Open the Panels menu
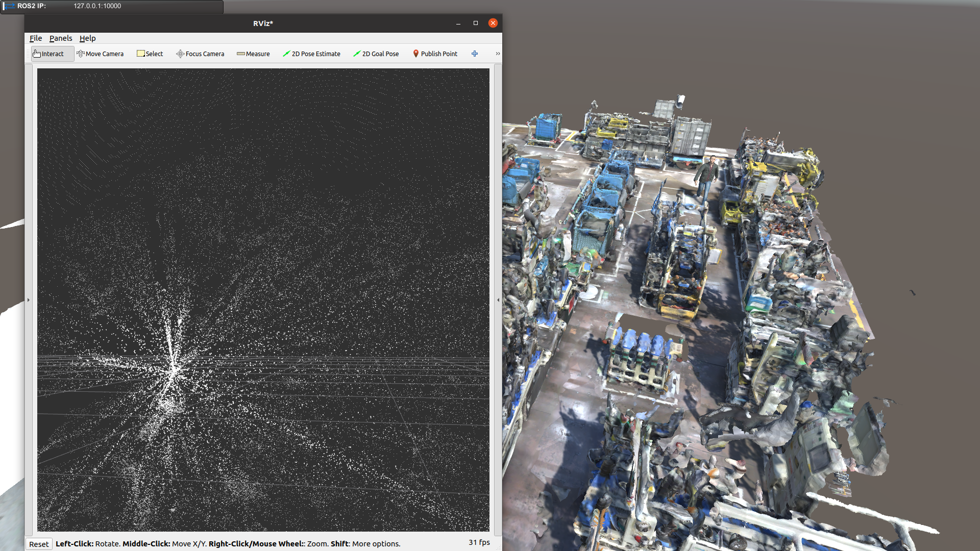 (x=61, y=38)
